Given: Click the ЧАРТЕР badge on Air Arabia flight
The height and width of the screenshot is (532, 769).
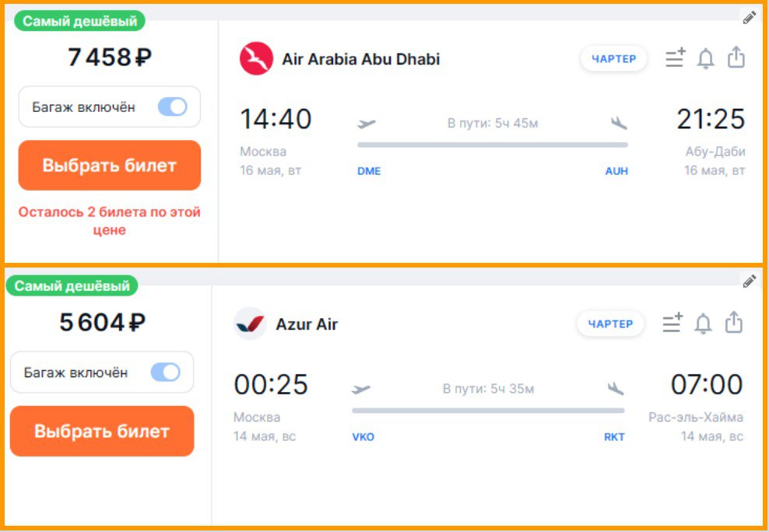Looking at the screenshot, I should tap(613, 59).
